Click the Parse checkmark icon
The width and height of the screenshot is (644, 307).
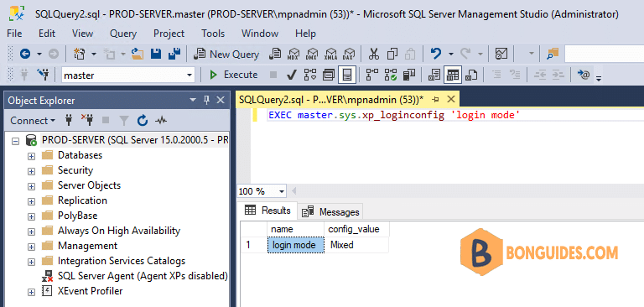tap(291, 75)
